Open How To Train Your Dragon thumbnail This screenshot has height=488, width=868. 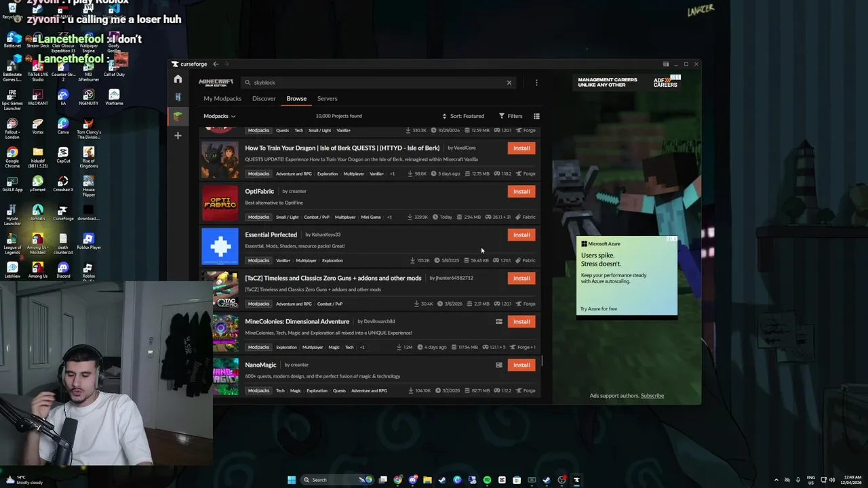[220, 160]
